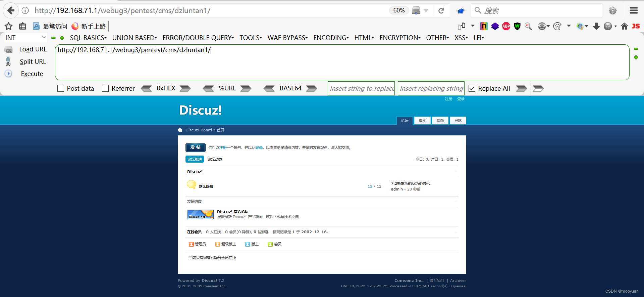Open dropdown arrow beside copy pages icon
Viewport: 644px width, 297px height.
tap(473, 26)
